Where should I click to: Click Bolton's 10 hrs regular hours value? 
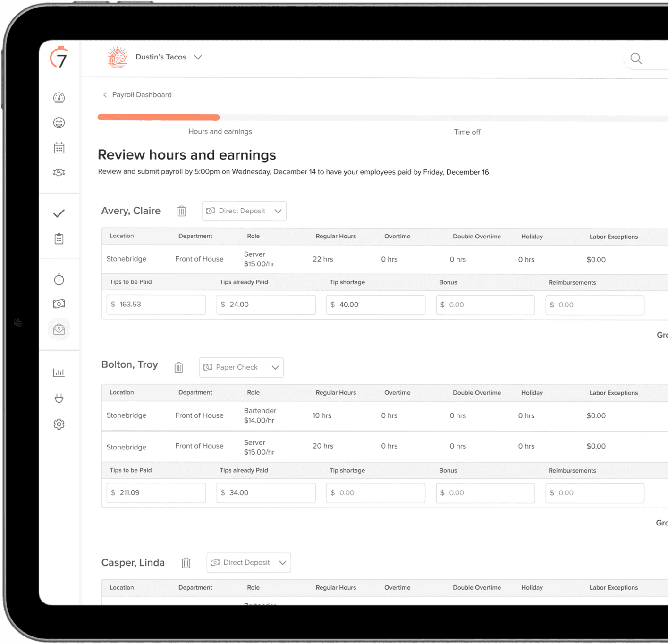(x=322, y=415)
